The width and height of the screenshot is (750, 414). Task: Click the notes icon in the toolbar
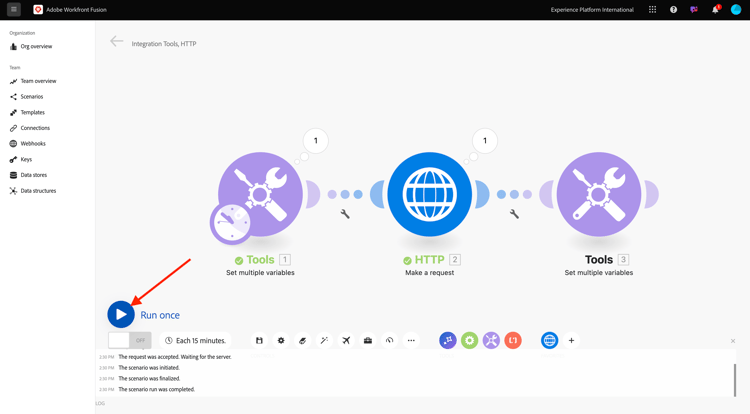point(302,340)
